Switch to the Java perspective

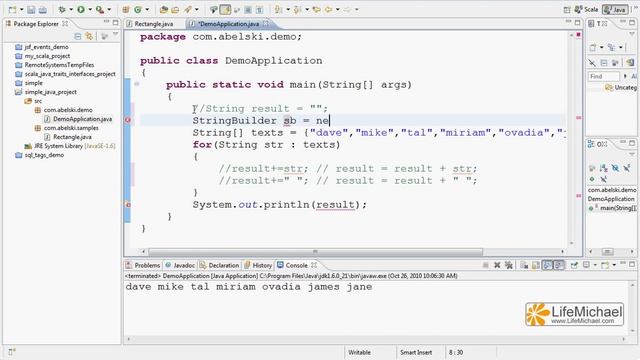point(615,9)
